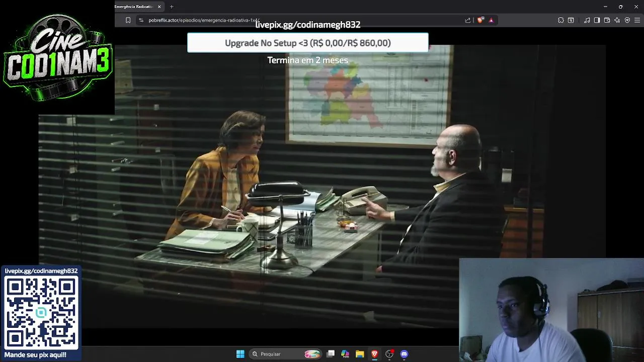Viewport: 644px width, 362px height.
Task: Click the webcam overlay of the streamer
Action: coord(551,310)
